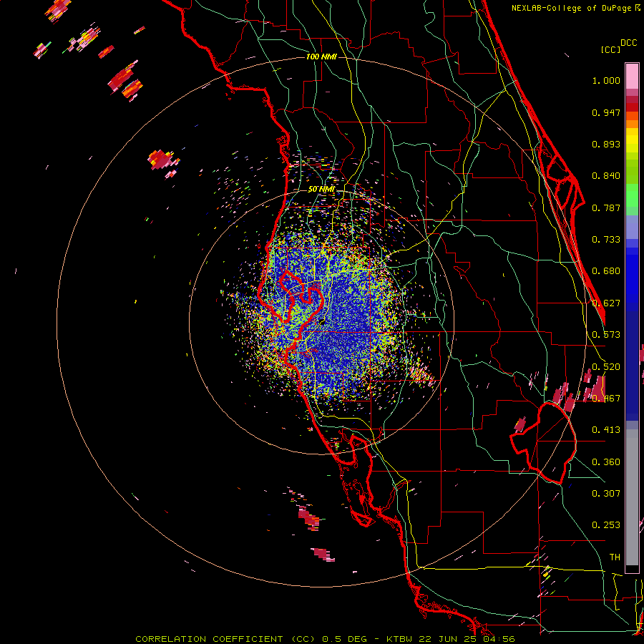The width and height of the screenshot is (644, 644).
Task: Select the 0.947 value on the legend
Action: click(606, 112)
